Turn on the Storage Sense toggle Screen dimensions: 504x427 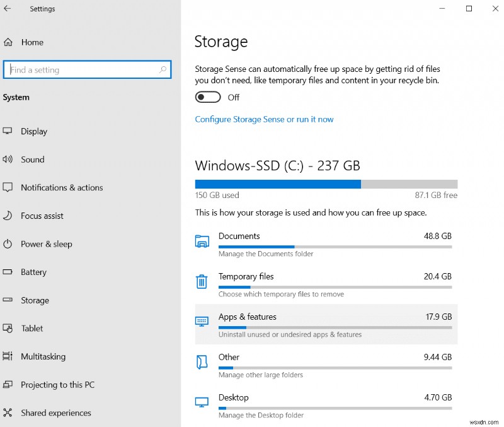208,97
